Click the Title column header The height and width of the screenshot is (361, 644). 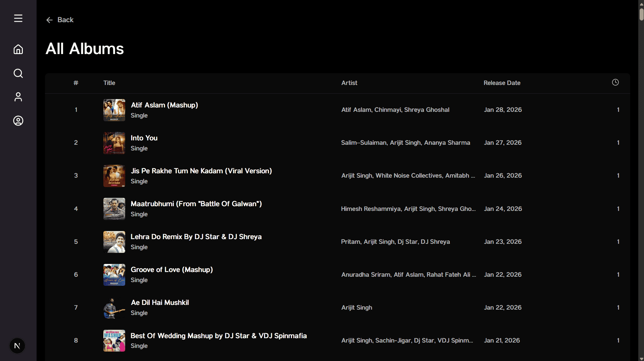[x=109, y=83]
